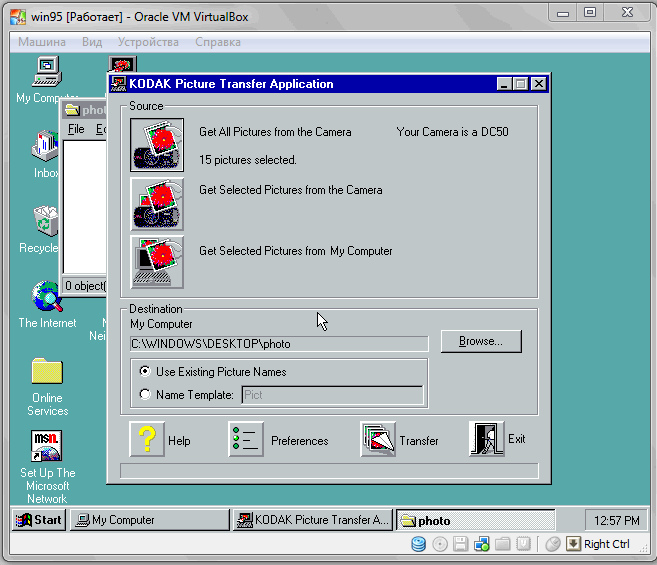Click the VirtualBox USB status icon
Image resolution: width=657 pixels, height=565 pixels.
pyautogui.click(x=523, y=544)
